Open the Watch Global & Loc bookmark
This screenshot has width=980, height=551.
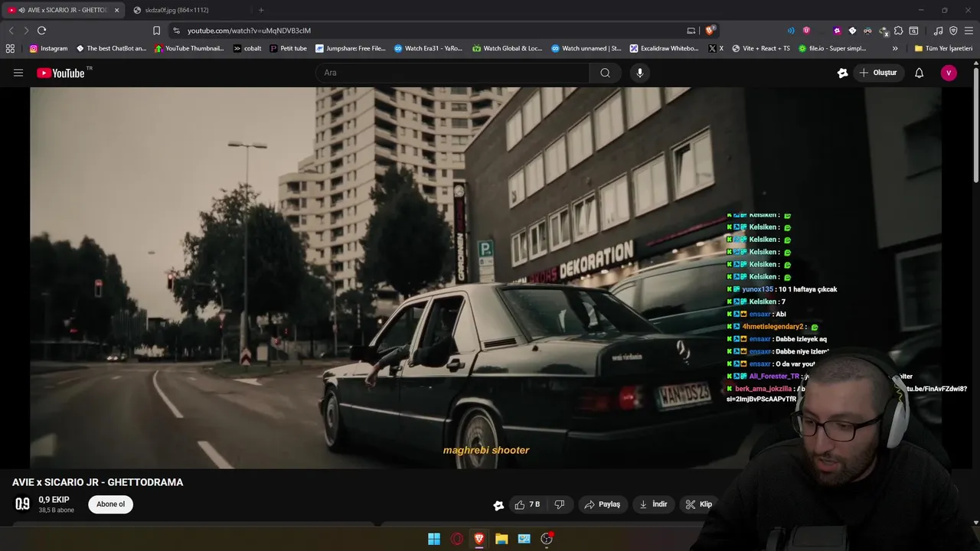click(x=507, y=48)
